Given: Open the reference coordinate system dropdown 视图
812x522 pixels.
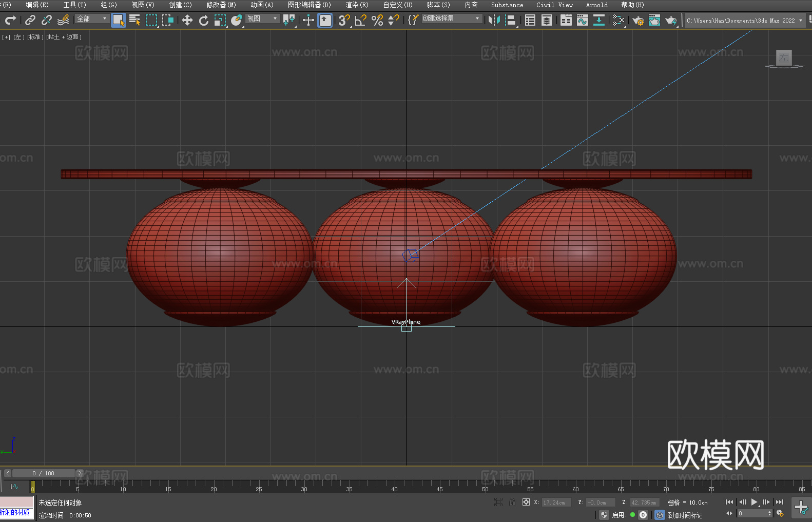Looking at the screenshot, I should 262,18.
